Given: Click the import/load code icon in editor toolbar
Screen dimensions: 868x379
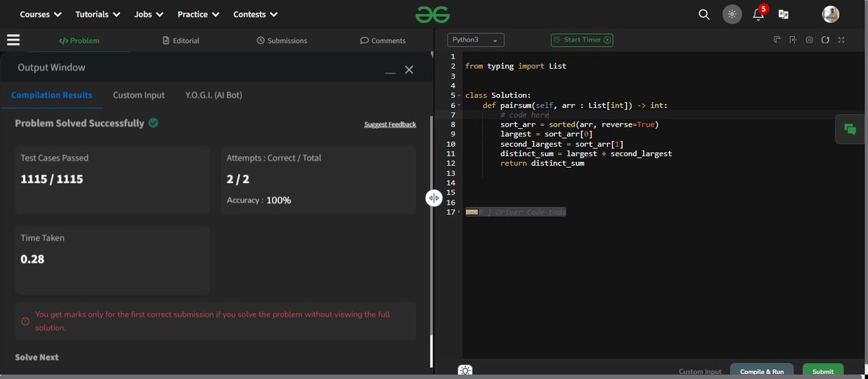Looking at the screenshot, I should pyautogui.click(x=793, y=40).
